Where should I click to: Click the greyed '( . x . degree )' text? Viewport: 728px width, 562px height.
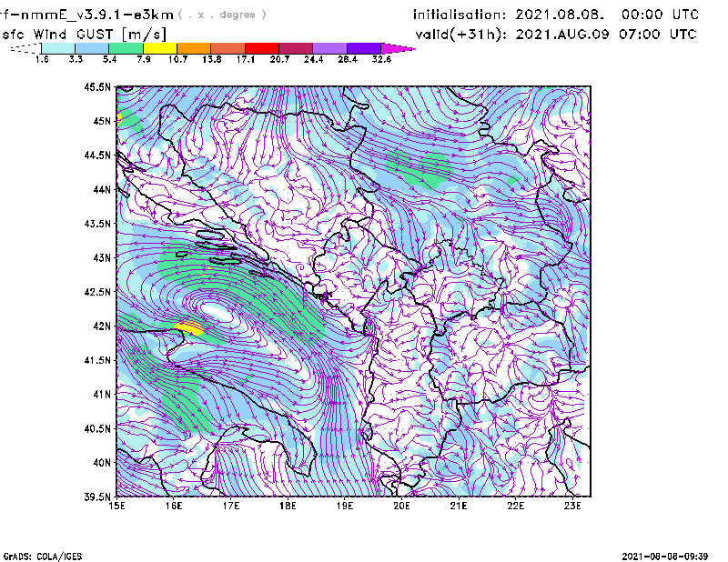pos(222,15)
